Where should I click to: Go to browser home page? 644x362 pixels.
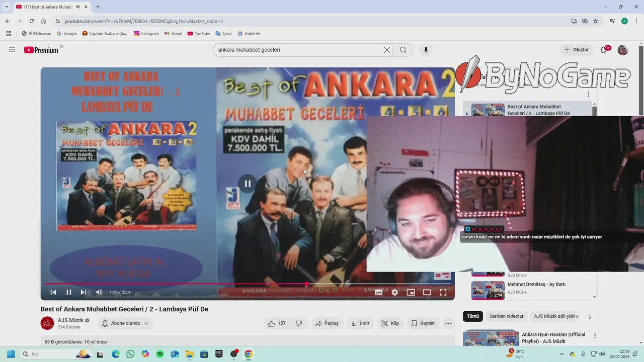pos(44,21)
